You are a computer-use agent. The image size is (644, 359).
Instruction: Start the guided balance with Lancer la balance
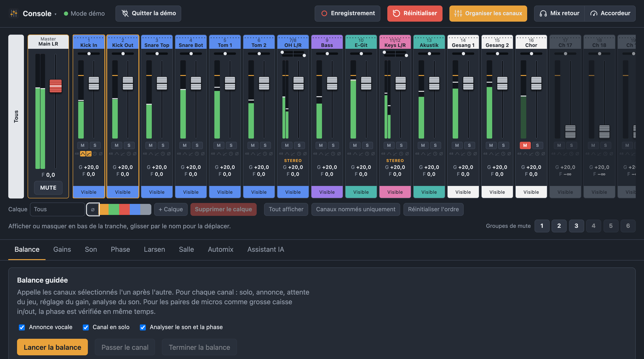[x=52, y=347]
